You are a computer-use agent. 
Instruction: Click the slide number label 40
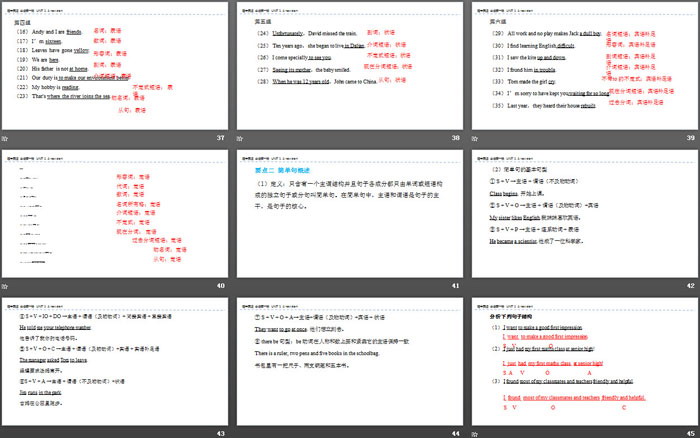[x=221, y=286]
